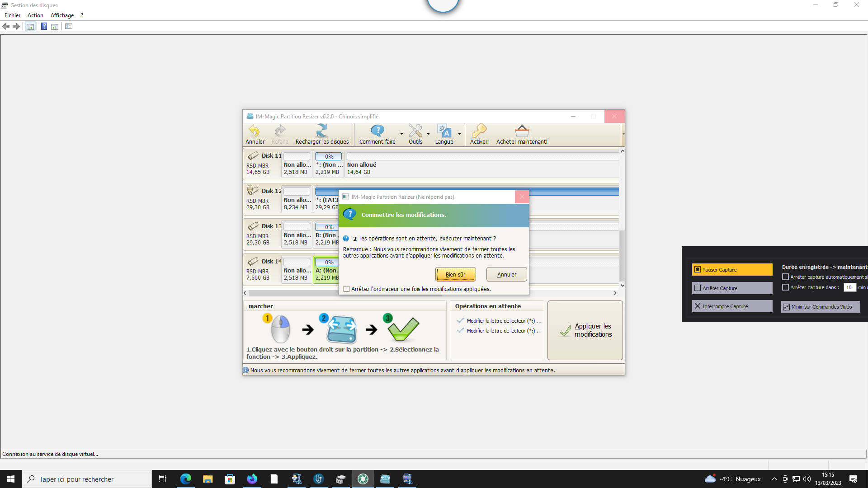The image size is (868, 488).
Task: Select the Disk 14 icon
Action: tap(253, 261)
